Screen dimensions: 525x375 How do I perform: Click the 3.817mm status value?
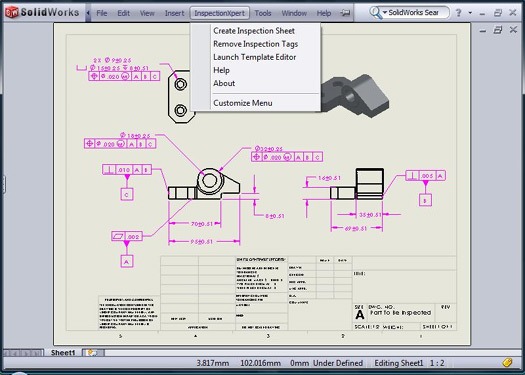(x=213, y=363)
